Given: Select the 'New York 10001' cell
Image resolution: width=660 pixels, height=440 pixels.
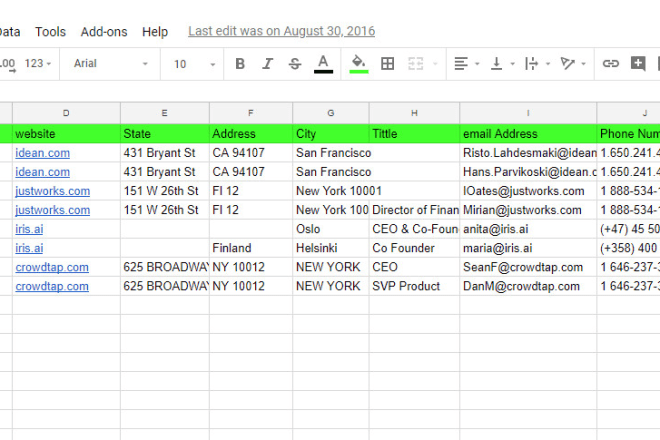Looking at the screenshot, I should [x=331, y=191].
